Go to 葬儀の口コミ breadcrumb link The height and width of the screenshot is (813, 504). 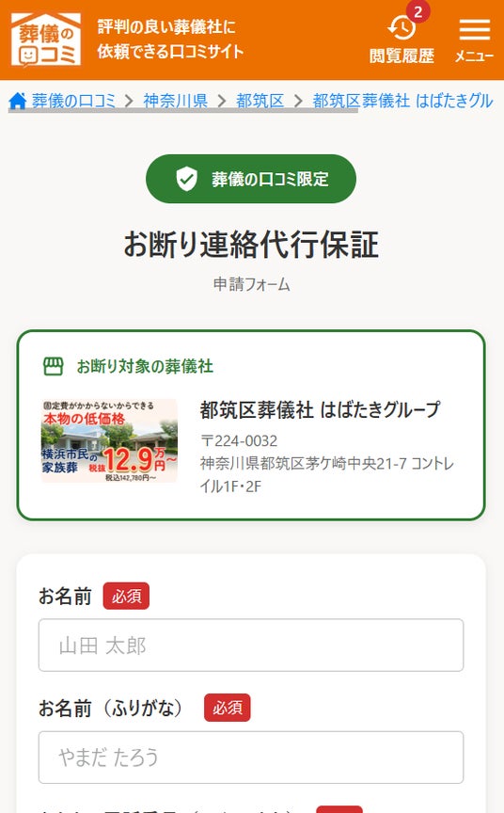73,101
